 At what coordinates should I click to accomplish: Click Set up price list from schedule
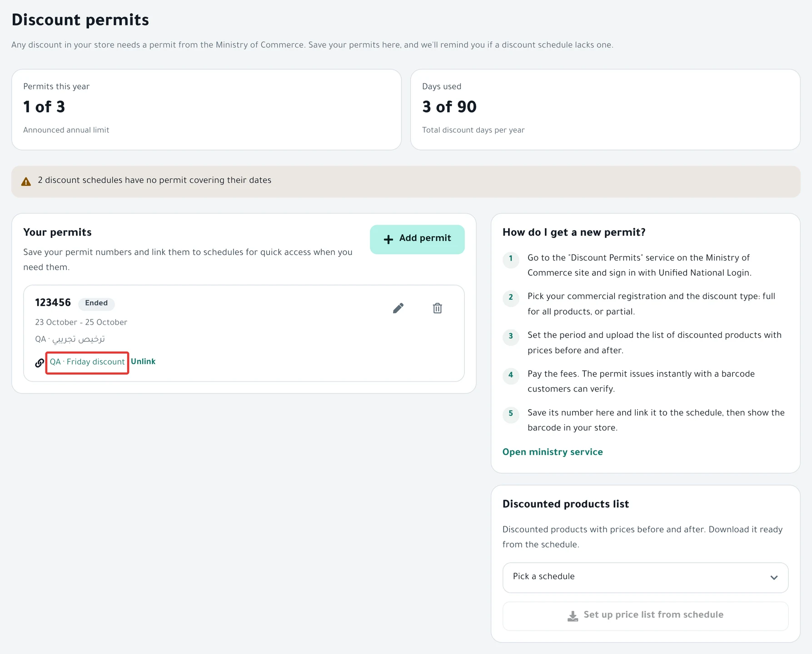(645, 616)
